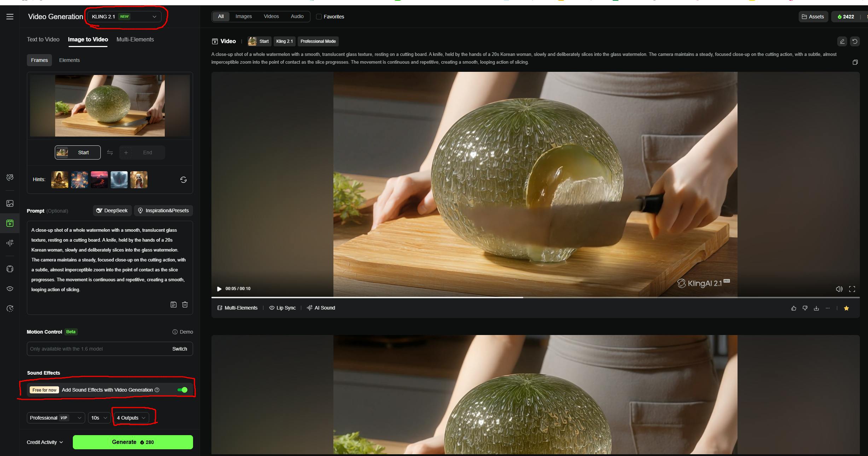Click the refresh hints icon
Viewport: 868px width, 456px height.
pos(183,180)
